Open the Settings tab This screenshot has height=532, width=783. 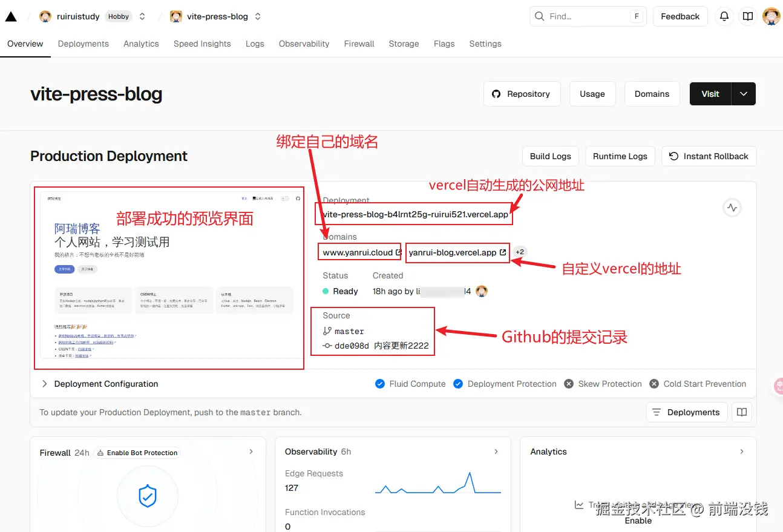coord(485,44)
